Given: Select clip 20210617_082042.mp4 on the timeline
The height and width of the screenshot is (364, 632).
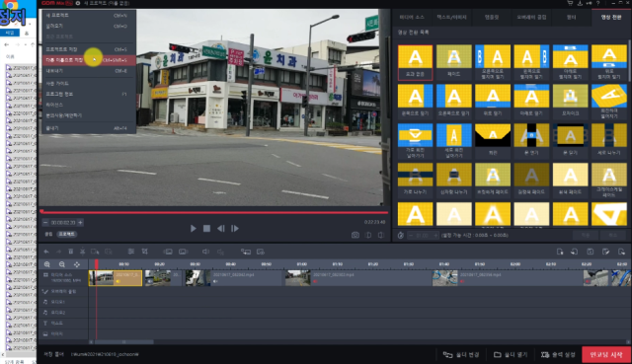Looking at the screenshot, I should click(235, 278).
